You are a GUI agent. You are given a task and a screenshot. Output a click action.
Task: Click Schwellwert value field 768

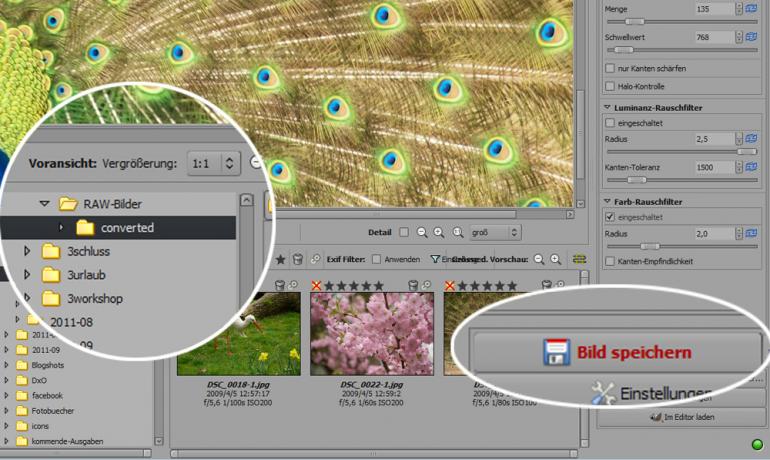tap(714, 37)
